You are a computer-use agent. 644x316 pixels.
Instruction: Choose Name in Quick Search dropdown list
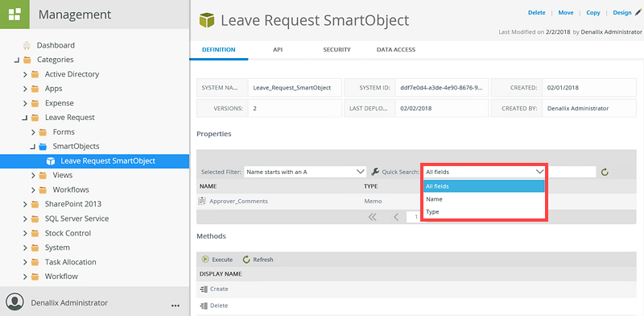tap(485, 199)
